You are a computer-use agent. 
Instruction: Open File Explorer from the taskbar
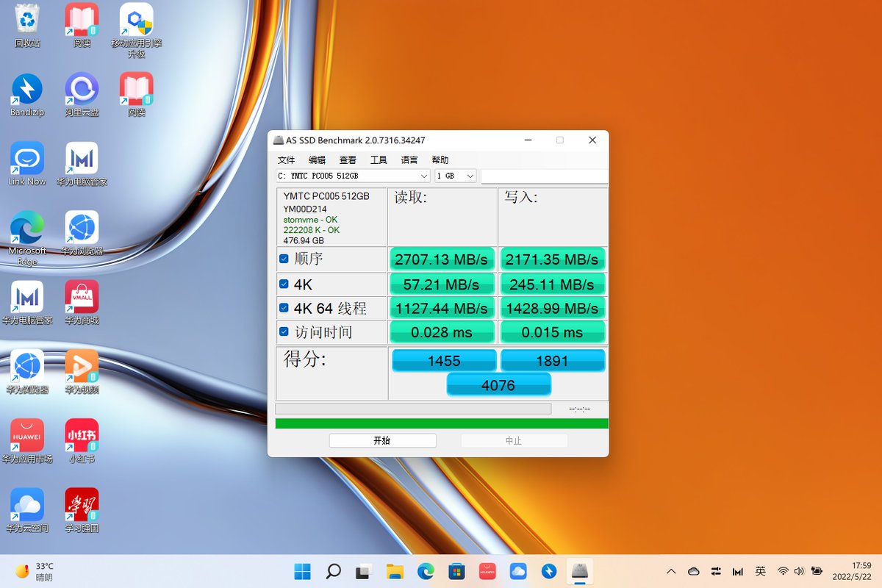click(x=395, y=571)
